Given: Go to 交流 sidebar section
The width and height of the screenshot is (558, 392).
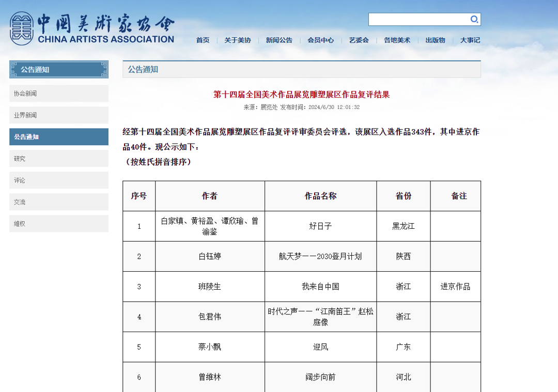Looking at the screenshot, I should (59, 202).
